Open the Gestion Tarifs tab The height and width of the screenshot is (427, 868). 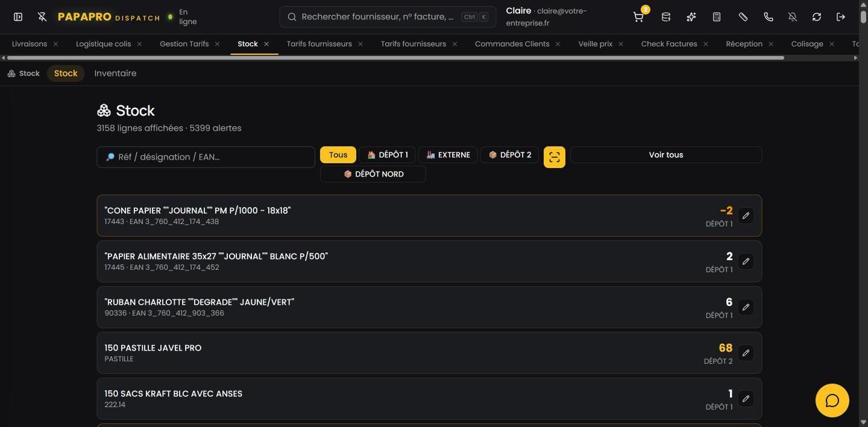(x=184, y=44)
